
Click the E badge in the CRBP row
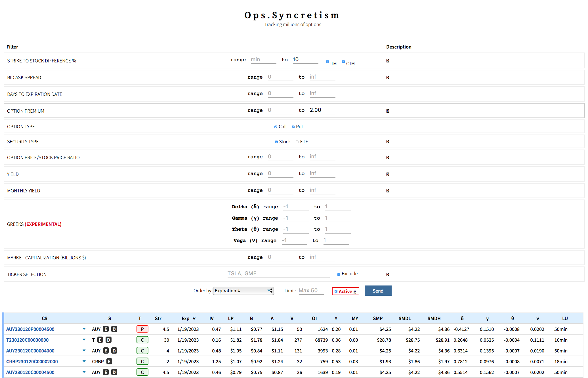coord(109,362)
